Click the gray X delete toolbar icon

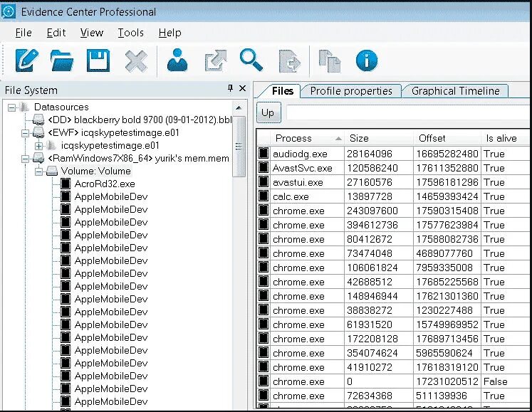coord(136,61)
